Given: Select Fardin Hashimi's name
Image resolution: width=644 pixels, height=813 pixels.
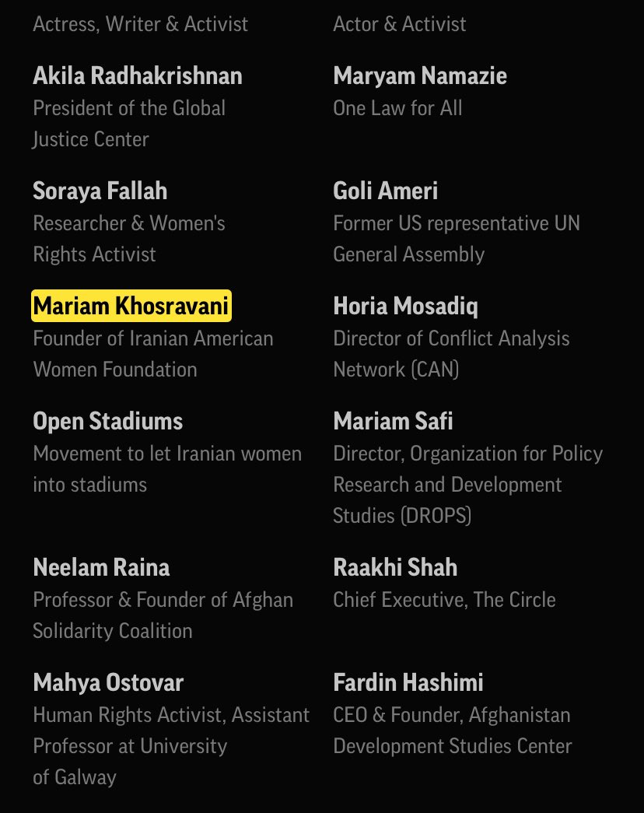Looking at the screenshot, I should pos(408,683).
